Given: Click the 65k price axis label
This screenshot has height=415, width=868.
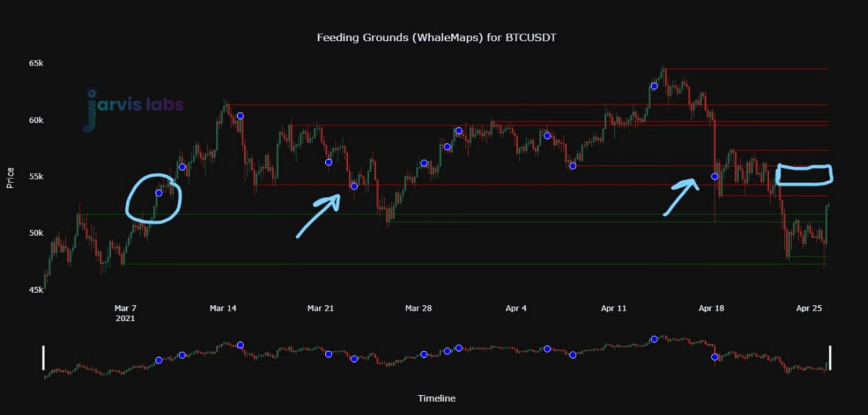Looking at the screenshot, I should pos(36,63).
